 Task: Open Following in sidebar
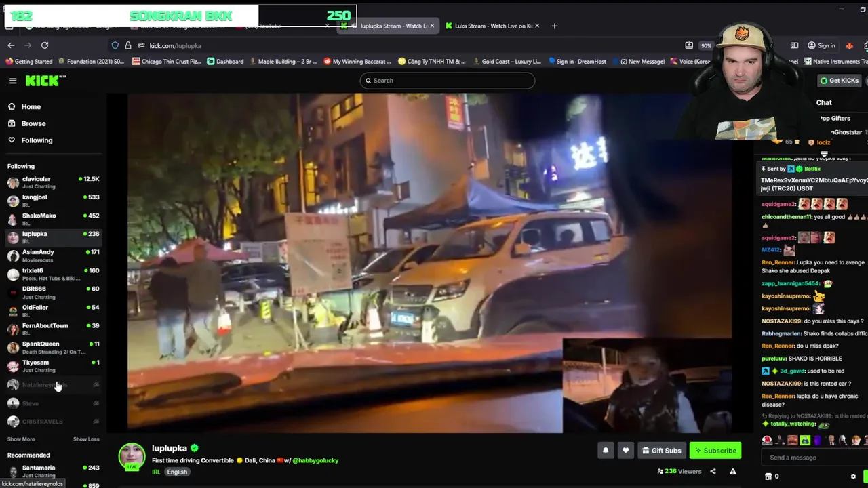(x=37, y=140)
